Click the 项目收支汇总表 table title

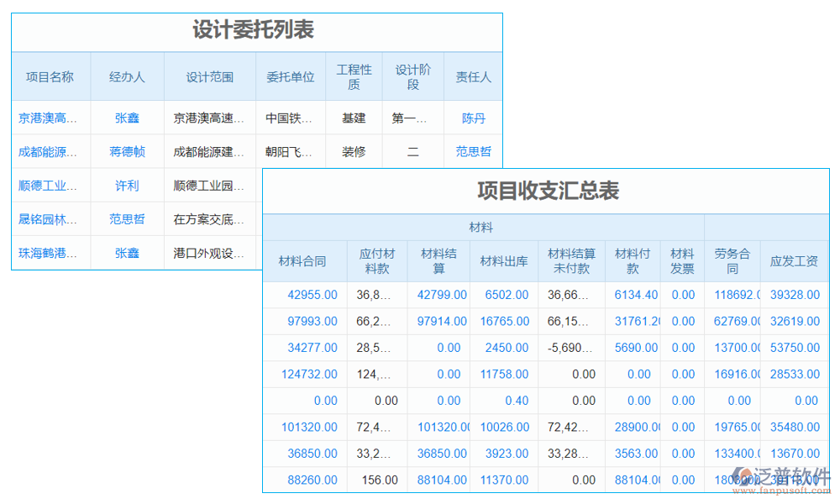point(550,189)
